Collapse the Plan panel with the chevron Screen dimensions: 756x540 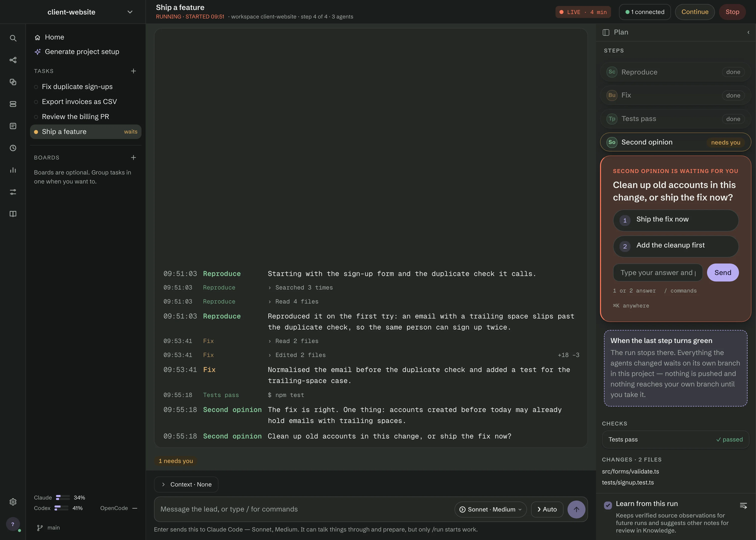(x=748, y=32)
